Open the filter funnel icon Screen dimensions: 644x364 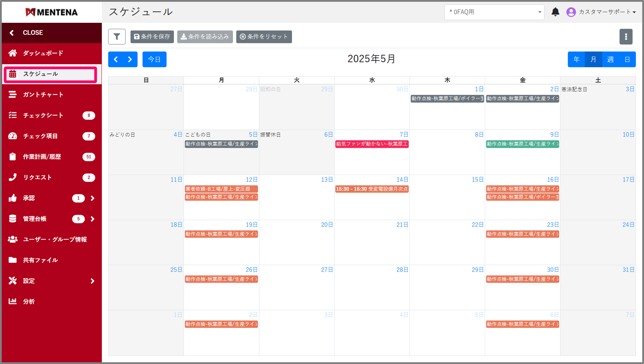click(117, 37)
